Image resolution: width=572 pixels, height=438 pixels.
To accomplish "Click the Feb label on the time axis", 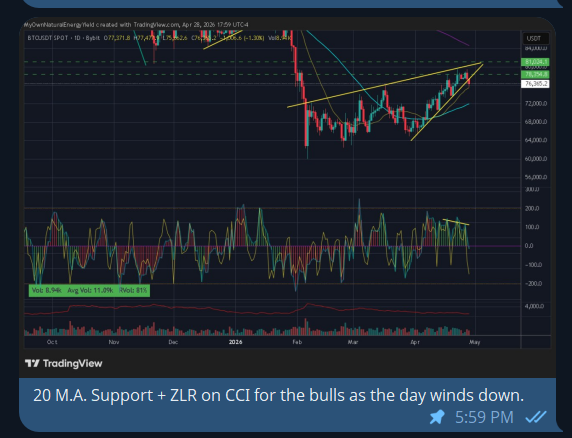I will tap(297, 342).
